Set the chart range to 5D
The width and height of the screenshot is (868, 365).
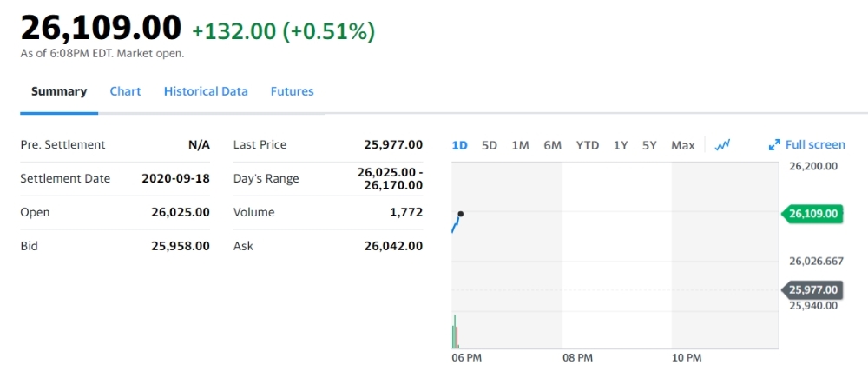[x=490, y=145]
